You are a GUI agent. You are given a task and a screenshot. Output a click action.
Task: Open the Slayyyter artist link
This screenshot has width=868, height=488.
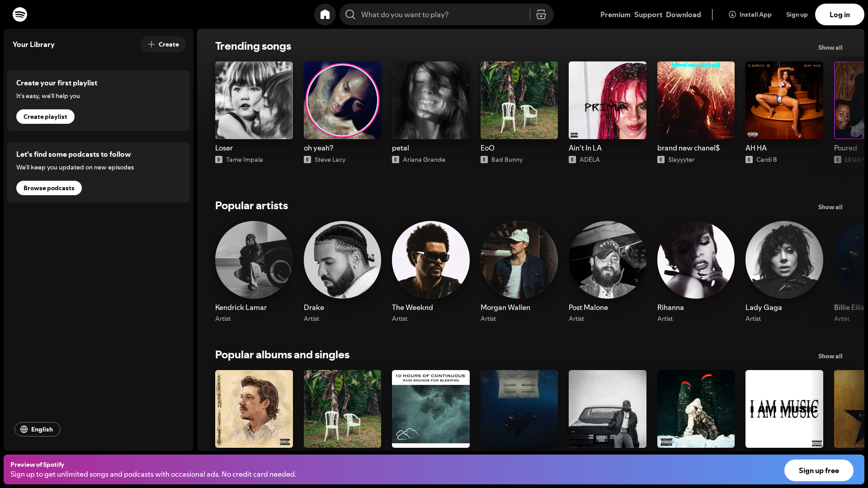(681, 160)
